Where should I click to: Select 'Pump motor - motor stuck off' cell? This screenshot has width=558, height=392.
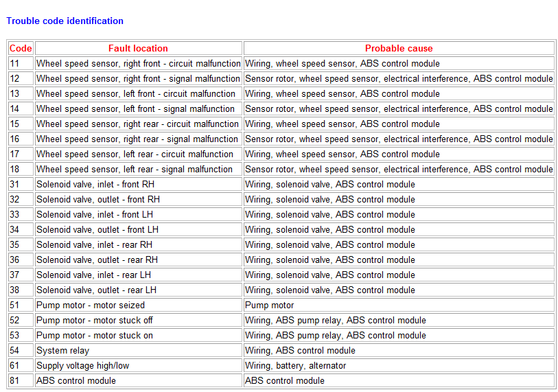tap(95, 320)
